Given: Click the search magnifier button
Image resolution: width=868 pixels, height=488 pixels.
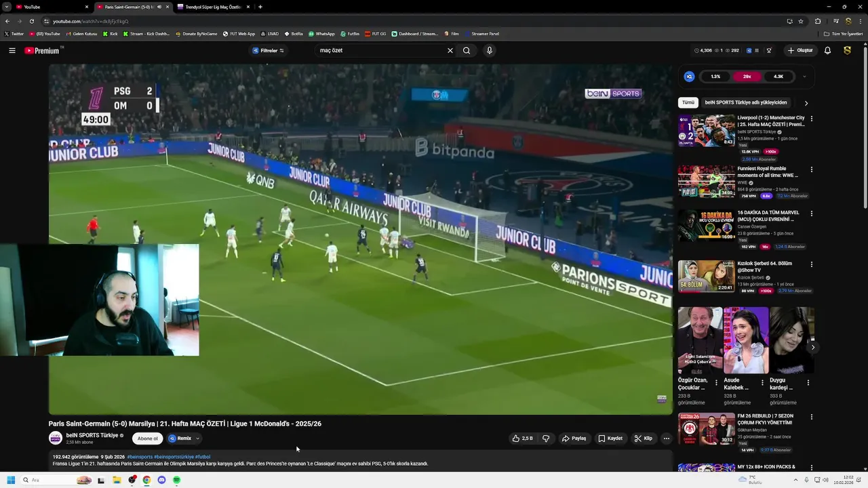Looking at the screenshot, I should pyautogui.click(x=467, y=50).
